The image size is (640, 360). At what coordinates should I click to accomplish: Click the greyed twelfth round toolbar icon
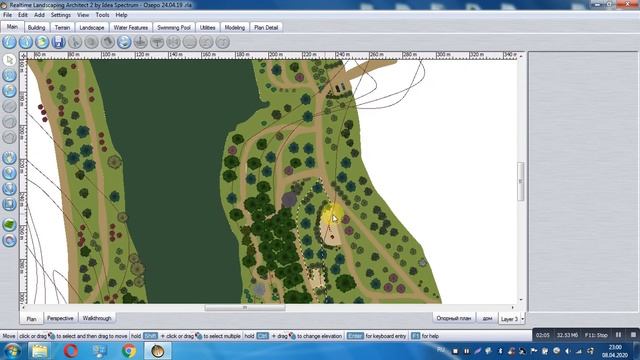pyautogui.click(x=189, y=42)
